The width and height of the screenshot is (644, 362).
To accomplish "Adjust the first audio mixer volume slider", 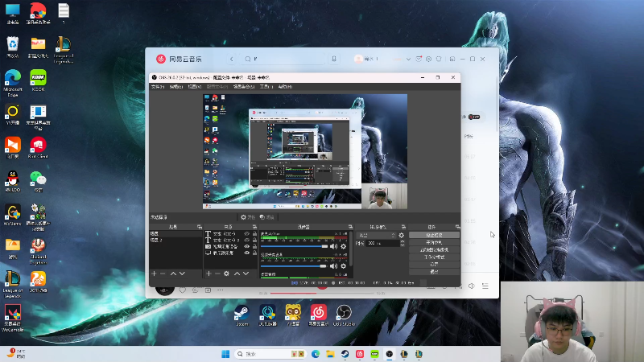I will (x=294, y=246).
